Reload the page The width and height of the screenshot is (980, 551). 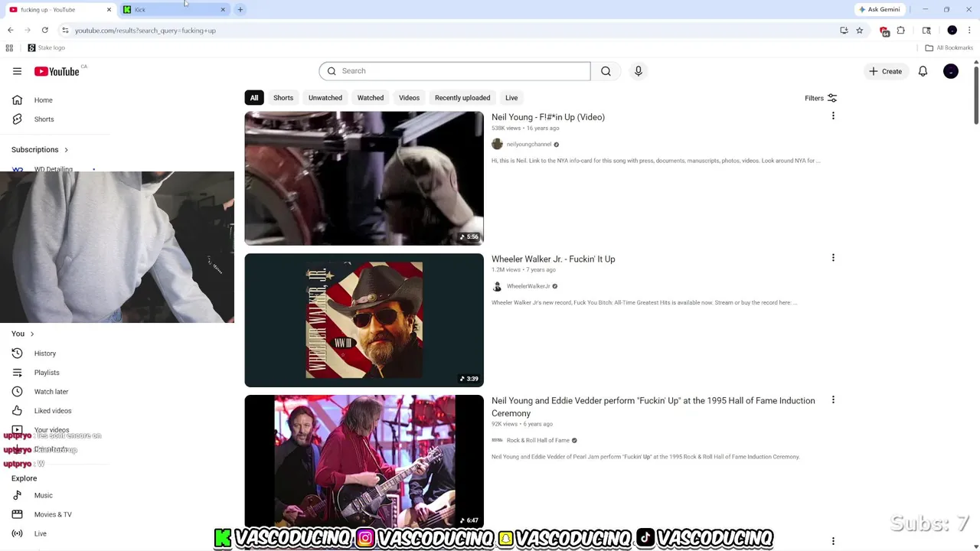click(45, 31)
